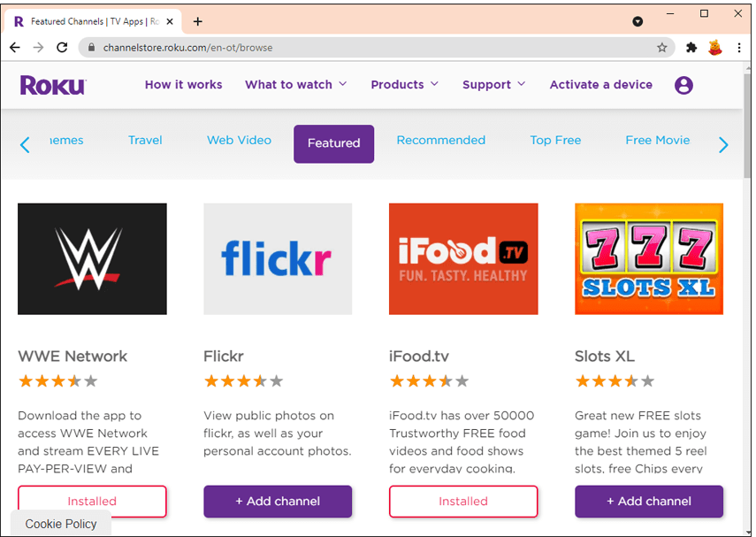This screenshot has width=756, height=537.
Task: Select the Top Free category tab
Action: click(555, 140)
